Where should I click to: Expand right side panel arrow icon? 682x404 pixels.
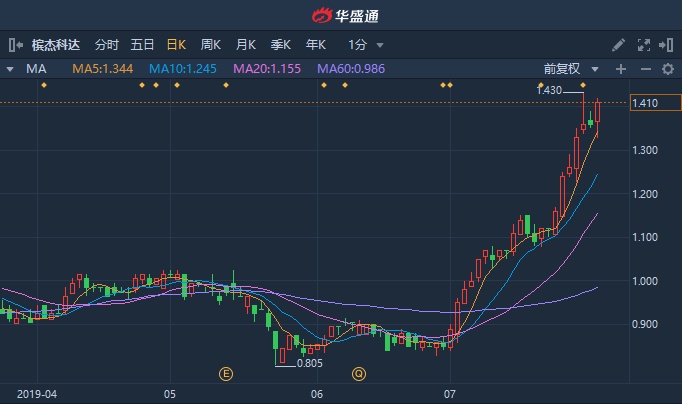(x=666, y=45)
